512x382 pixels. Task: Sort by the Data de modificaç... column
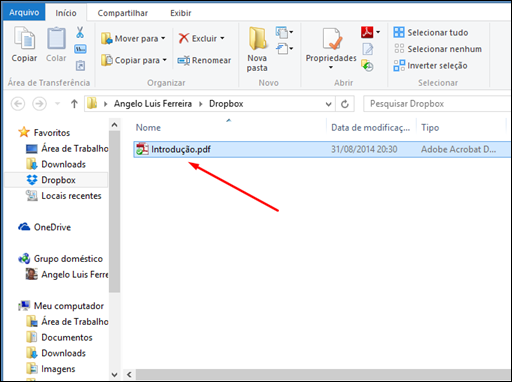click(x=371, y=128)
